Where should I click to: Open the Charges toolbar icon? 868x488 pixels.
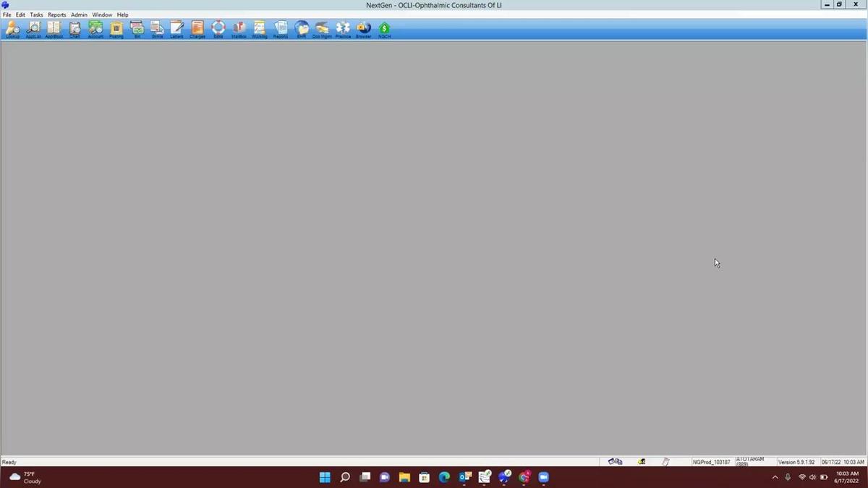[197, 29]
